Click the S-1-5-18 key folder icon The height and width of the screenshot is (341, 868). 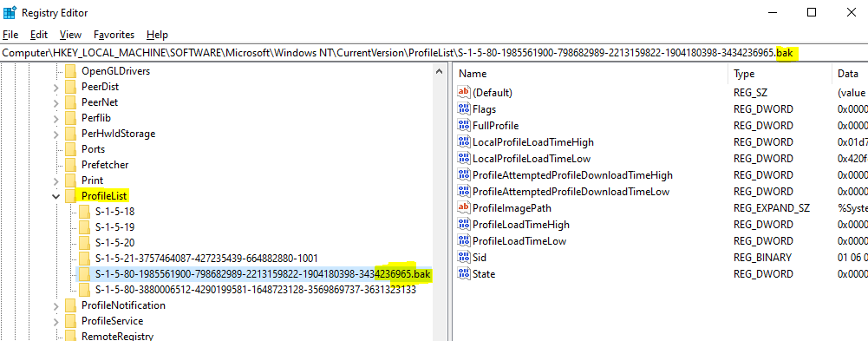point(84,212)
